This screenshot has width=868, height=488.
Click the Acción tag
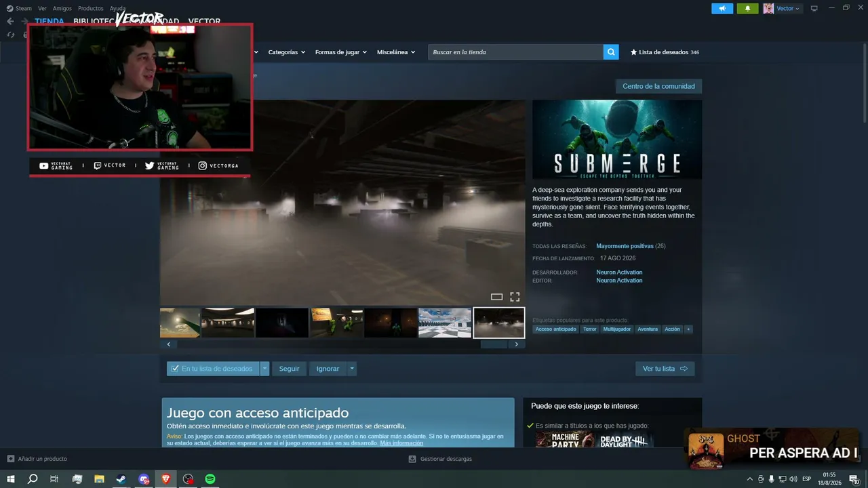pos(672,329)
